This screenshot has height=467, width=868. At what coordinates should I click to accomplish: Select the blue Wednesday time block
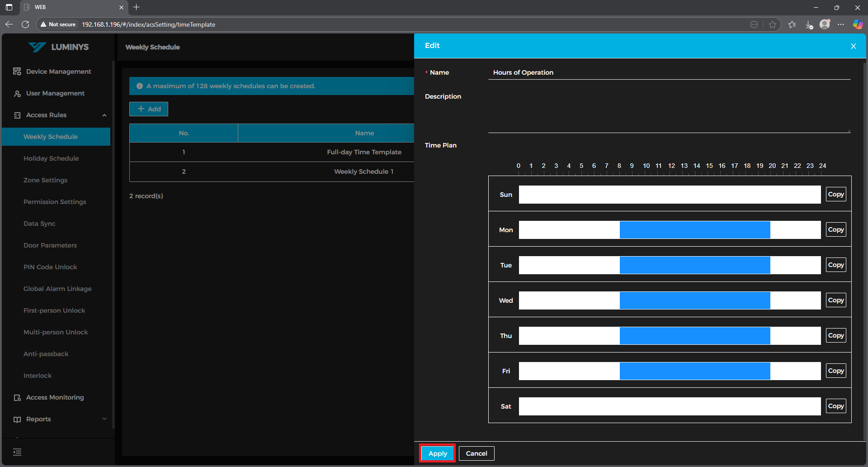tap(694, 300)
